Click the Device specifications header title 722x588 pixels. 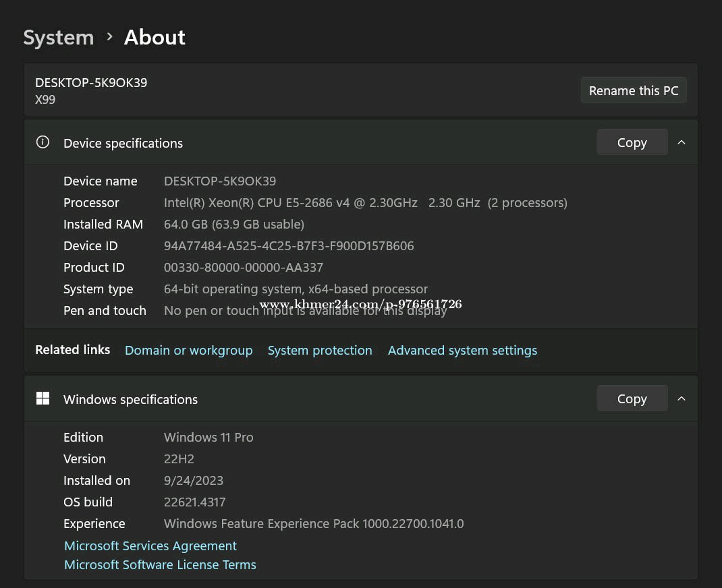coord(123,144)
